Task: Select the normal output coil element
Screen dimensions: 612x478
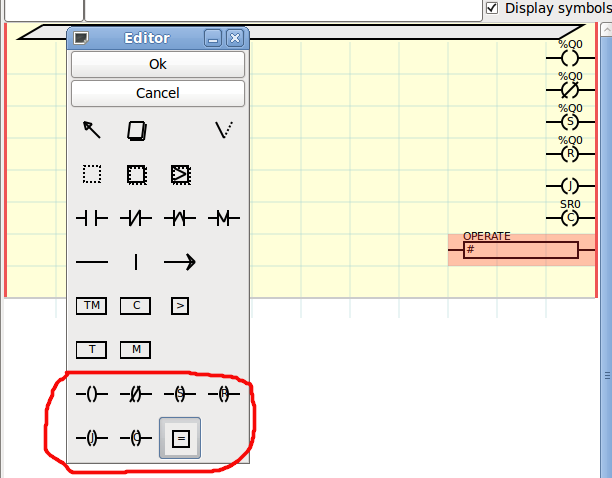Action: (92, 394)
